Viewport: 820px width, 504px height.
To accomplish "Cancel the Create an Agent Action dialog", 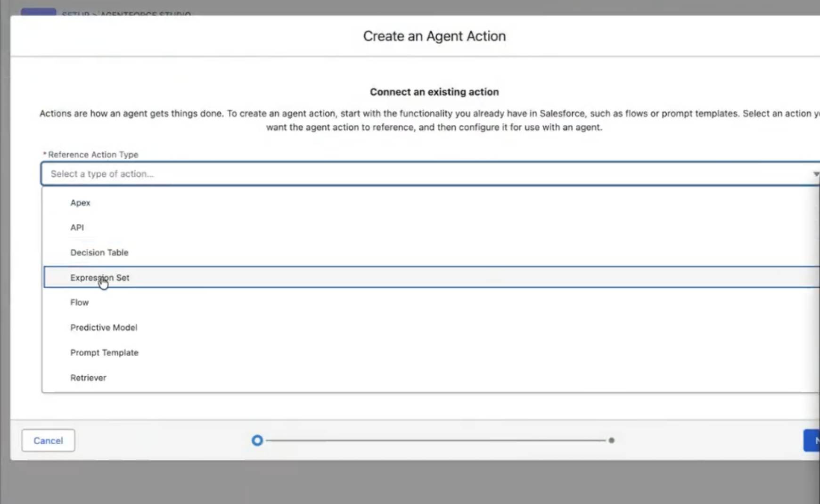I will click(x=48, y=440).
